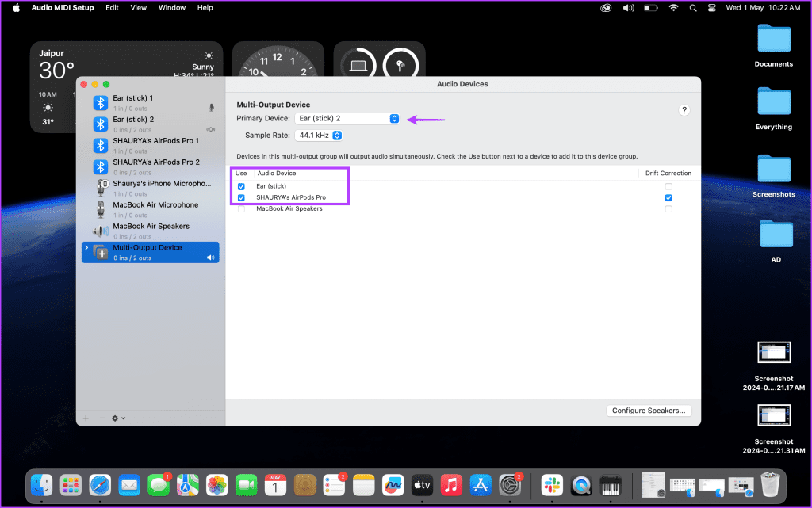Open Launchpad from the Dock
The width and height of the screenshot is (812, 508).
[x=71, y=485]
